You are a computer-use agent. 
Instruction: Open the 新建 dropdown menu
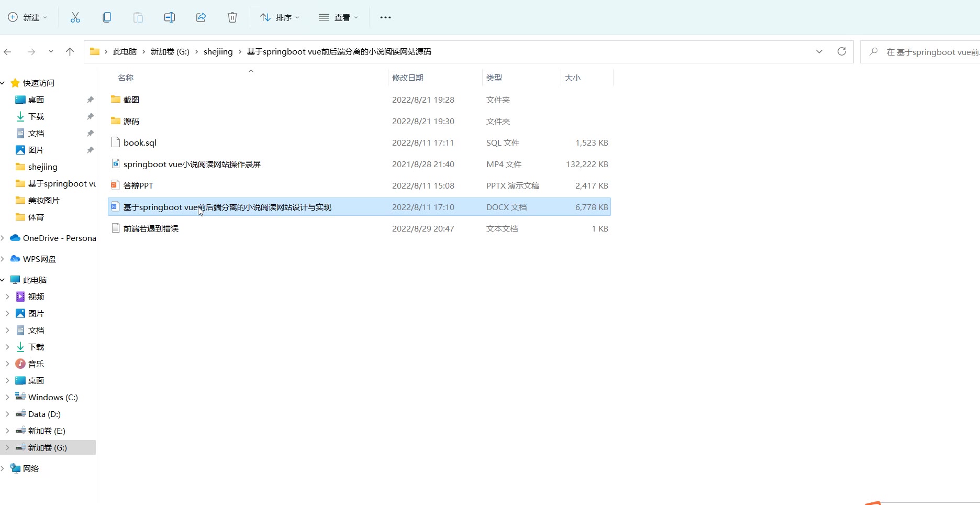pyautogui.click(x=28, y=17)
